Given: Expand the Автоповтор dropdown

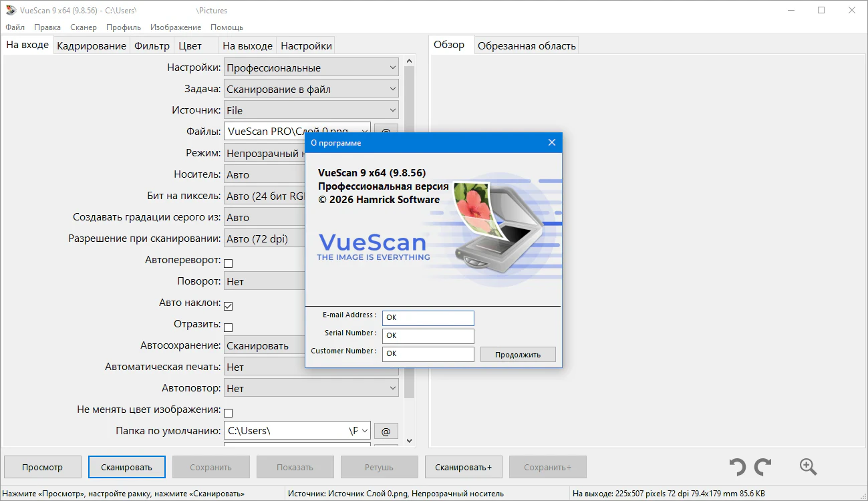Looking at the screenshot, I should tap(311, 388).
